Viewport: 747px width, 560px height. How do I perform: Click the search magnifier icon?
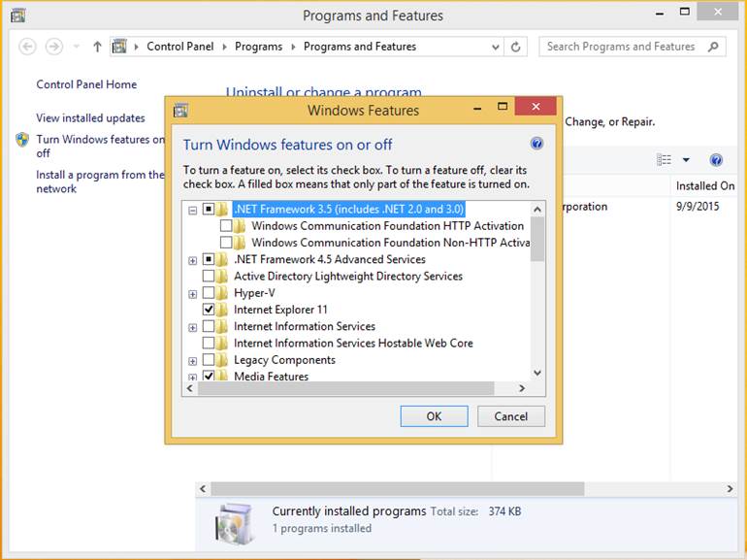[x=713, y=47]
